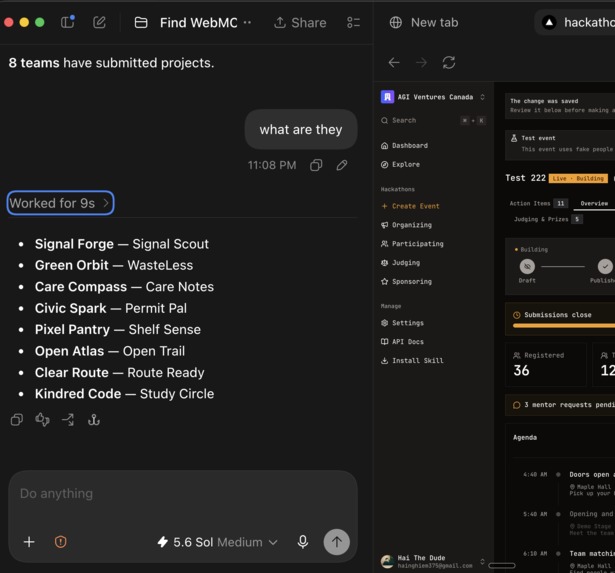Click Create Event in the sidebar

[x=410, y=206]
